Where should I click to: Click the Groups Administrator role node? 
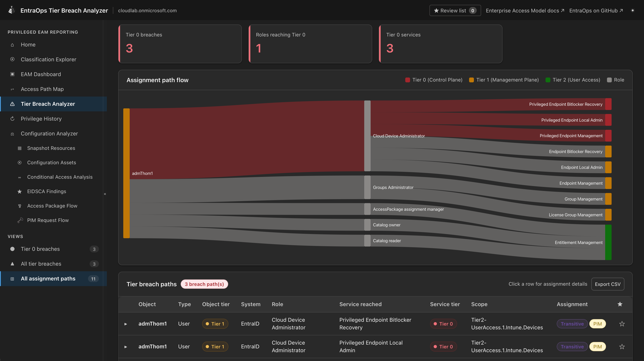367,187
